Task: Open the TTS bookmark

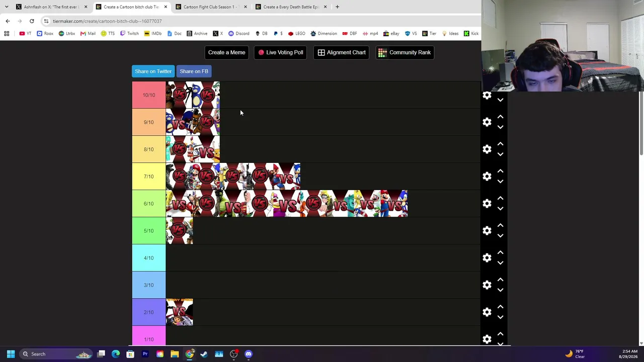Action: click(108, 34)
